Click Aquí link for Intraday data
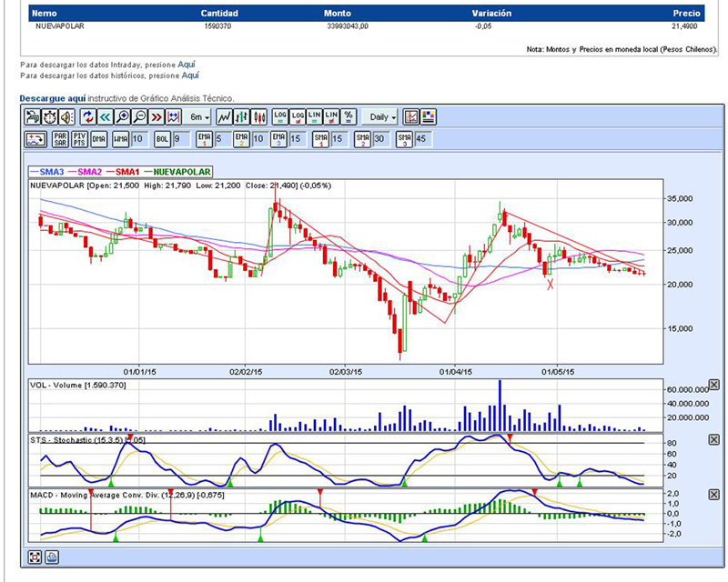728x582 pixels. 187,65
